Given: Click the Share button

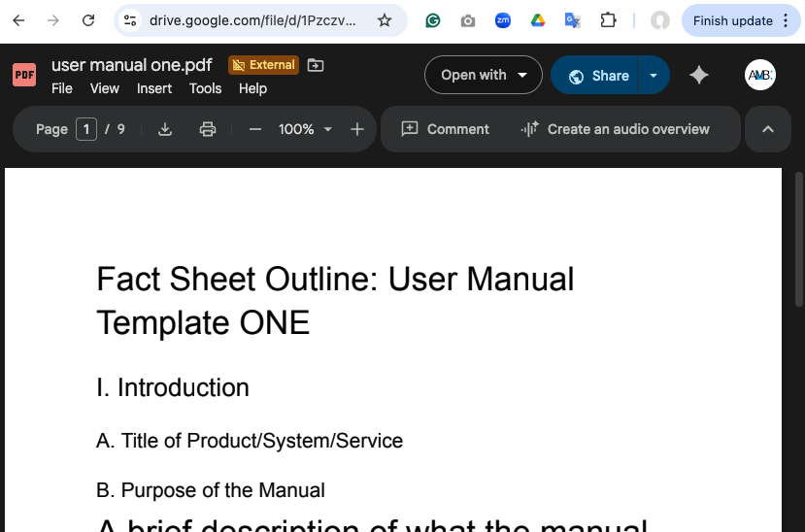Looking at the screenshot, I should tap(599, 75).
